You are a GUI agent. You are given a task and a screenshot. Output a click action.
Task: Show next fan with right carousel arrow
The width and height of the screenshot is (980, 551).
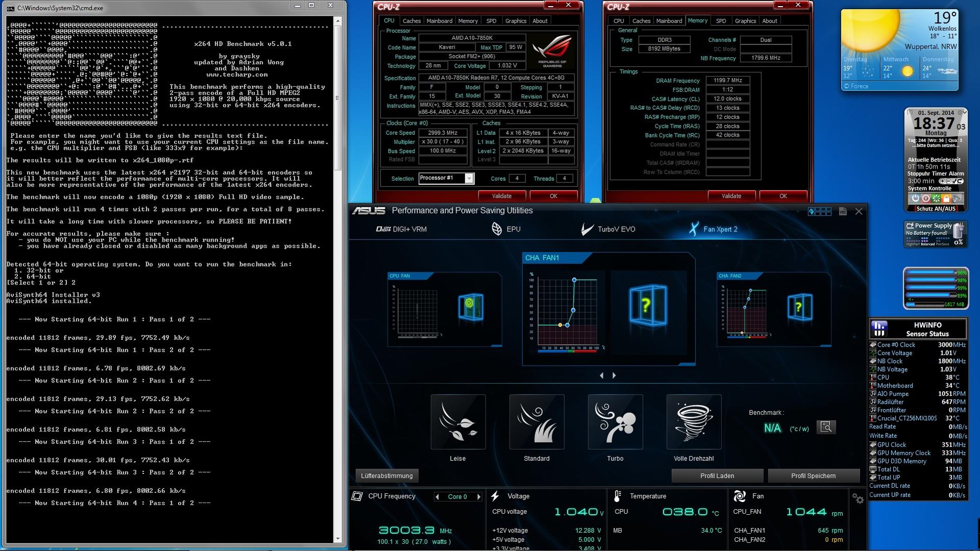pos(614,375)
